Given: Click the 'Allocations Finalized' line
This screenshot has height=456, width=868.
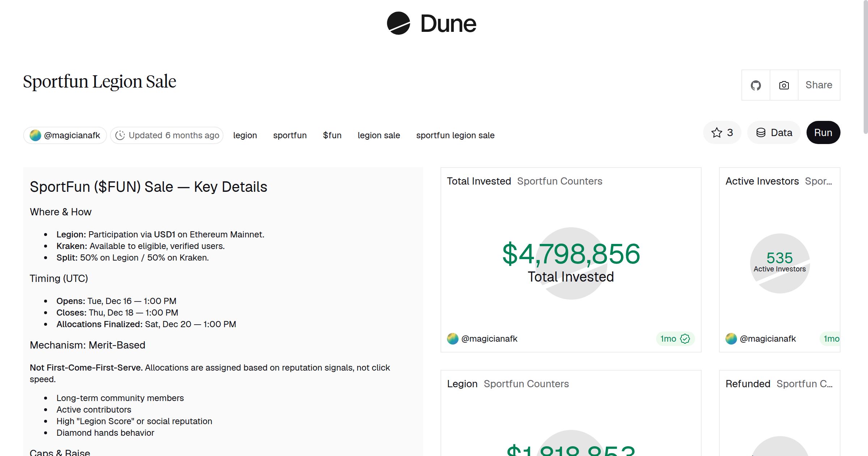Looking at the screenshot, I should (146, 324).
